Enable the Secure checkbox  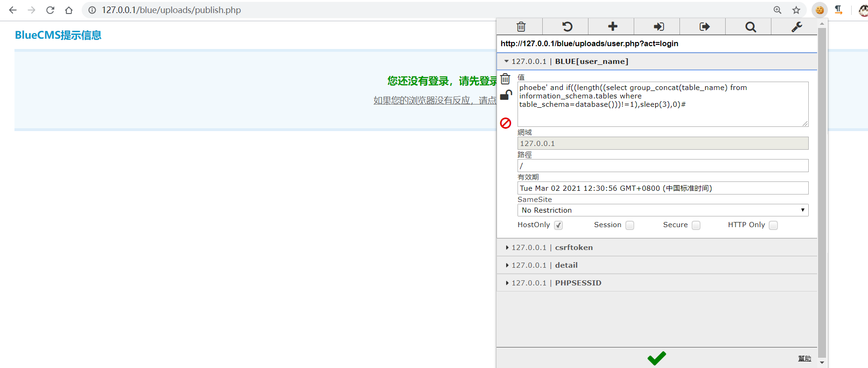point(696,225)
